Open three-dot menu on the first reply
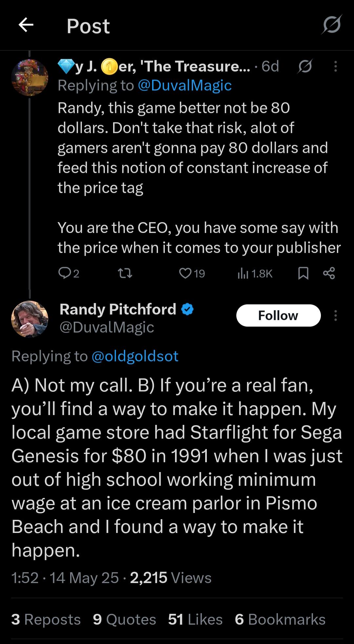 (335, 66)
